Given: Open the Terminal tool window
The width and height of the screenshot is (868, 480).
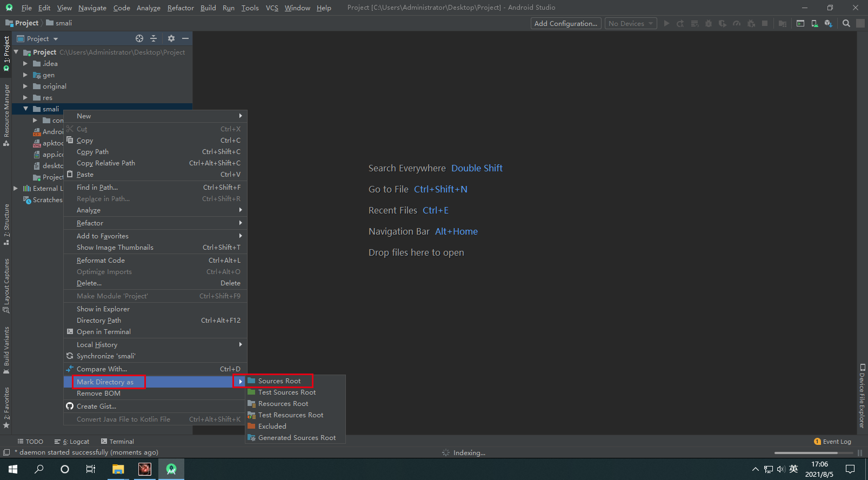Looking at the screenshot, I should (x=117, y=442).
